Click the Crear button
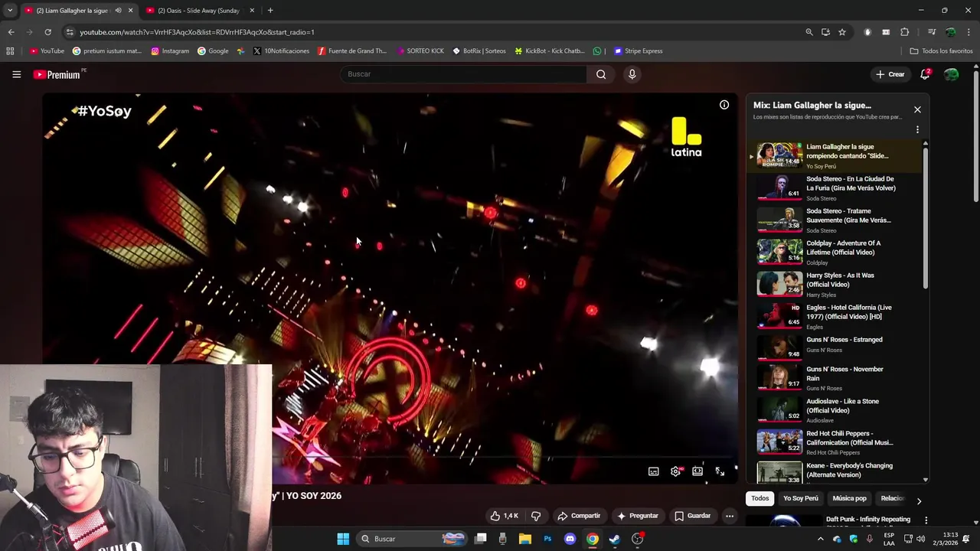The width and height of the screenshot is (980, 551). click(x=890, y=74)
